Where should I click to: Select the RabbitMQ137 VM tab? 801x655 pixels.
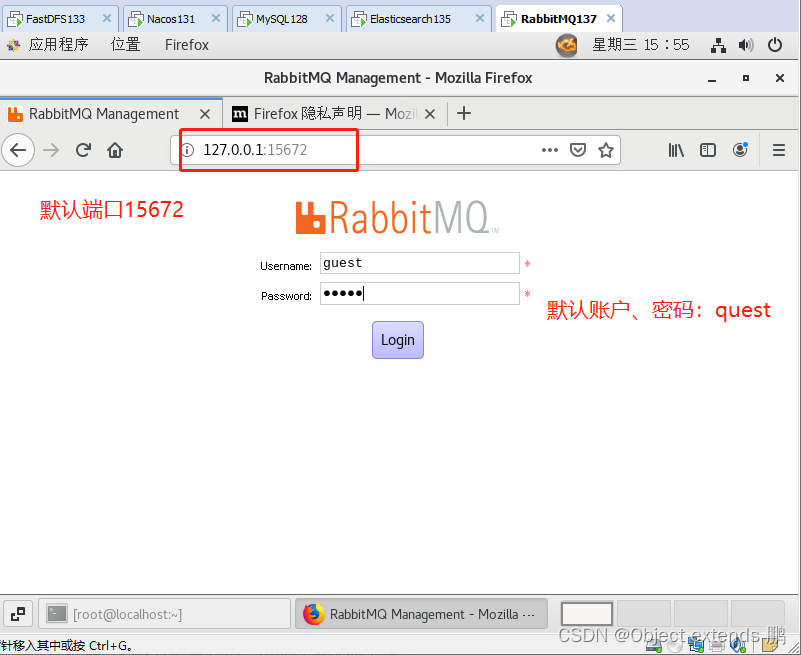558,19
